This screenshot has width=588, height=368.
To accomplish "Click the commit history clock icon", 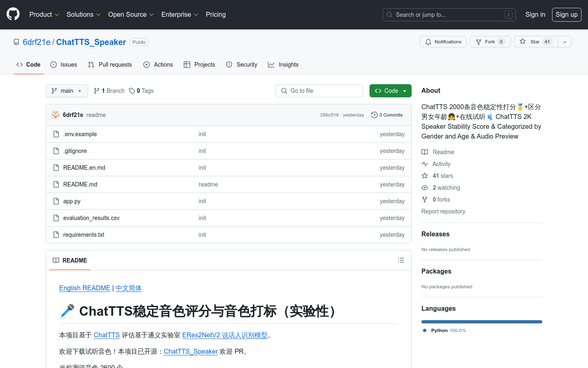I will (x=374, y=115).
